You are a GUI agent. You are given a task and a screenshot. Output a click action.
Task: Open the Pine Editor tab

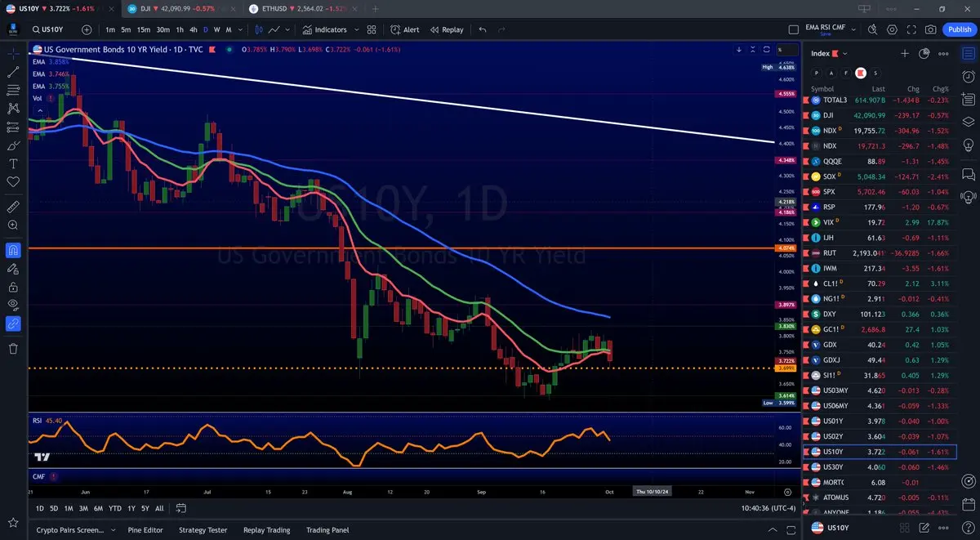145,530
